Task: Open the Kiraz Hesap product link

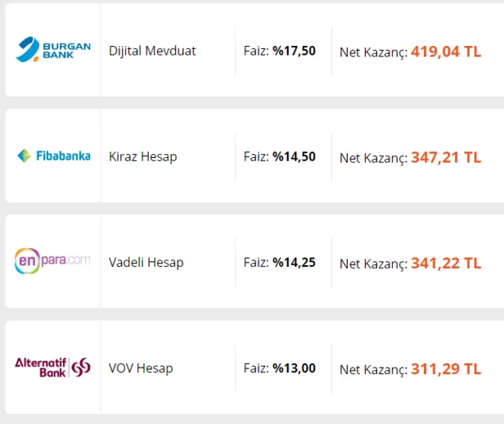Action: pyautogui.click(x=142, y=156)
